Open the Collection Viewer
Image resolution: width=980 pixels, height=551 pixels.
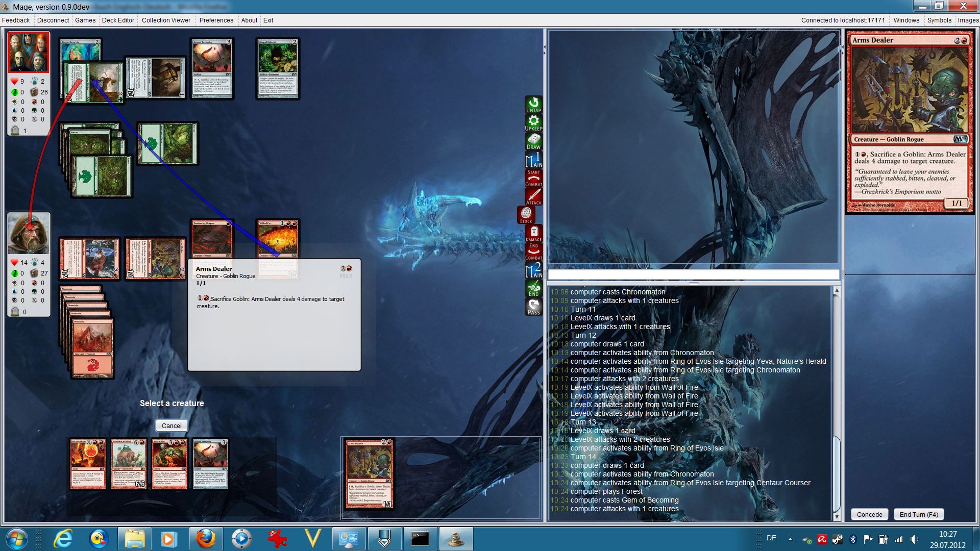tap(166, 20)
